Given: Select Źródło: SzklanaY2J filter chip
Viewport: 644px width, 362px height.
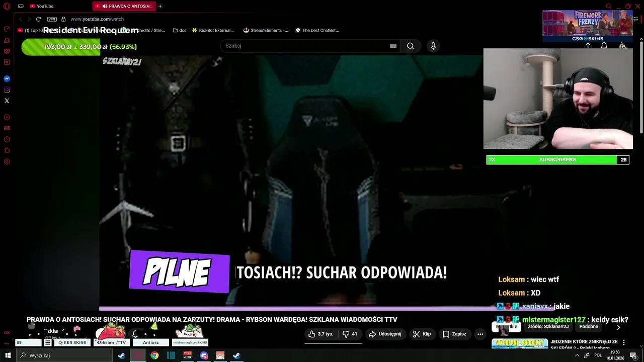Looking at the screenshot, I should (x=548, y=327).
